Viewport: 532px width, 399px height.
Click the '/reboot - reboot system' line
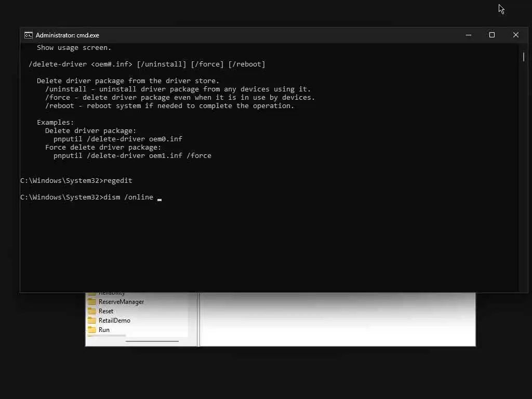(170, 106)
